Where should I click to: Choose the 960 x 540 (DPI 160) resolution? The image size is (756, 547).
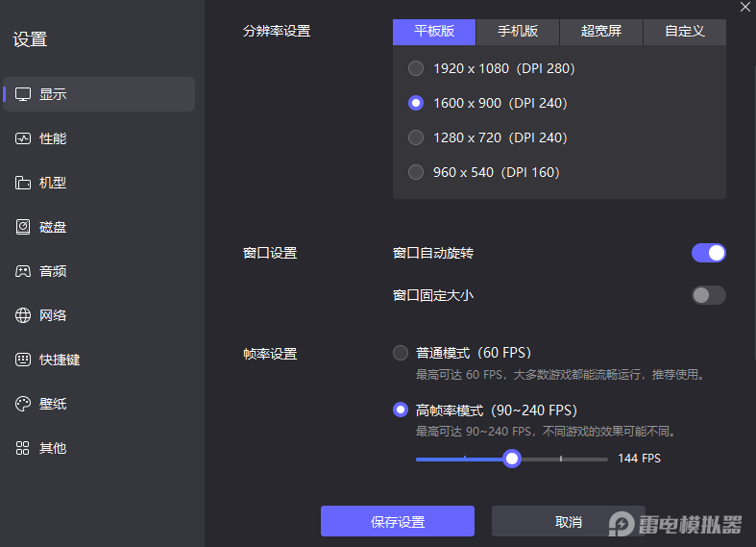tap(416, 172)
